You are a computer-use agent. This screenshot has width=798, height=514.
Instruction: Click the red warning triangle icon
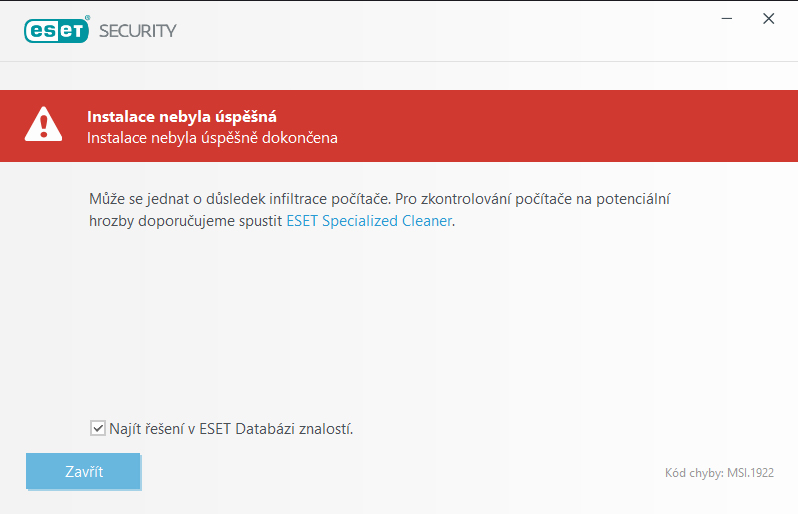pyautogui.click(x=43, y=126)
